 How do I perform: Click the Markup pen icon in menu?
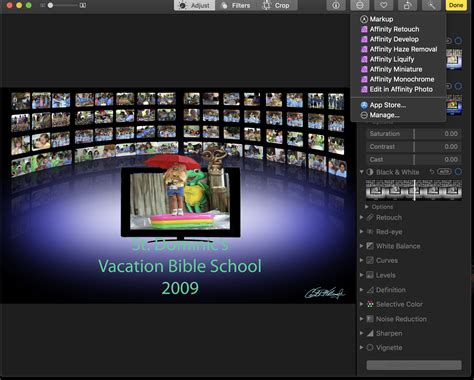click(364, 19)
